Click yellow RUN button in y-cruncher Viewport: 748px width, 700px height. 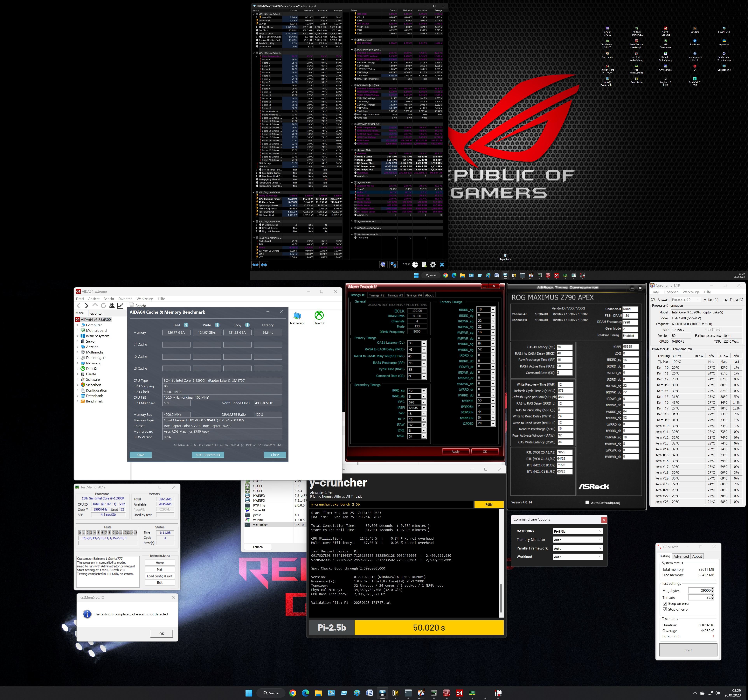(x=489, y=504)
